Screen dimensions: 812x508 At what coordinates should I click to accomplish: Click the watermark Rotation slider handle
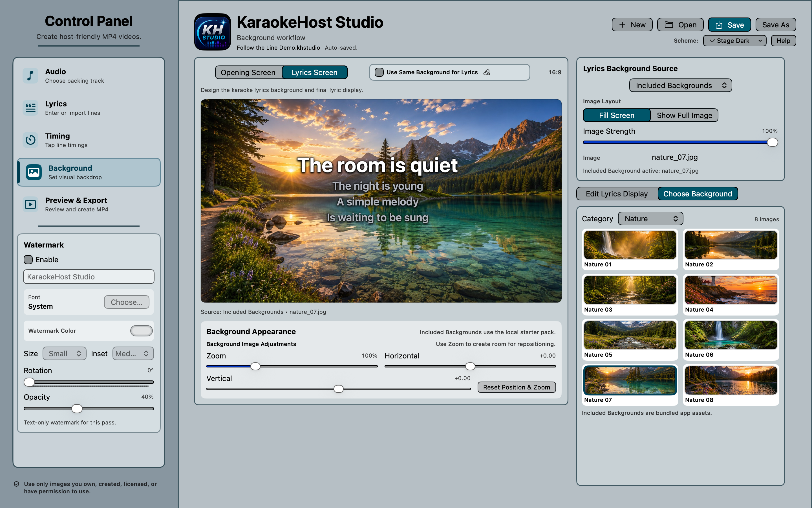[x=29, y=382]
